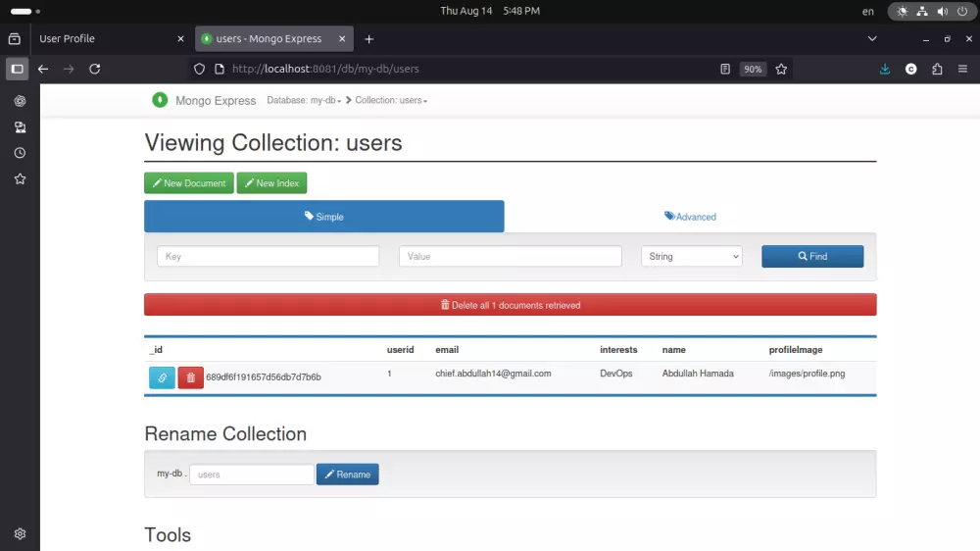The width and height of the screenshot is (980, 551).
Task: Open the shield tracking protection icon
Action: coord(199,69)
